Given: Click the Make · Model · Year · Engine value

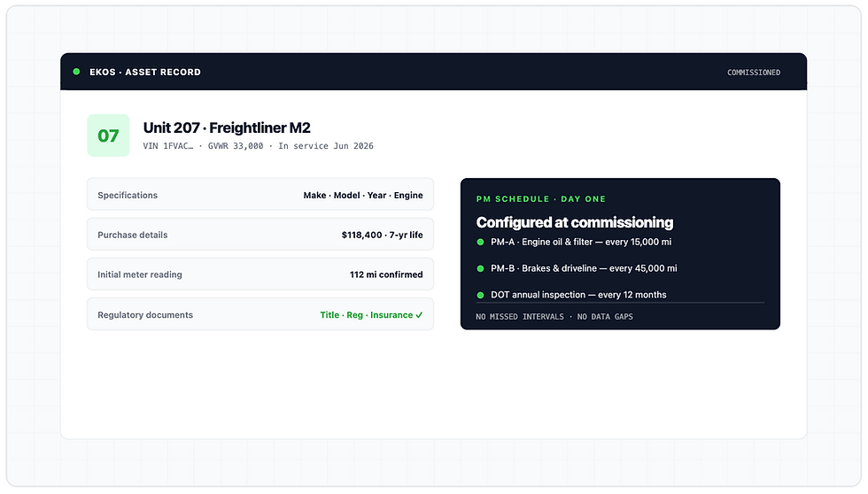Looking at the screenshot, I should click(x=363, y=196).
